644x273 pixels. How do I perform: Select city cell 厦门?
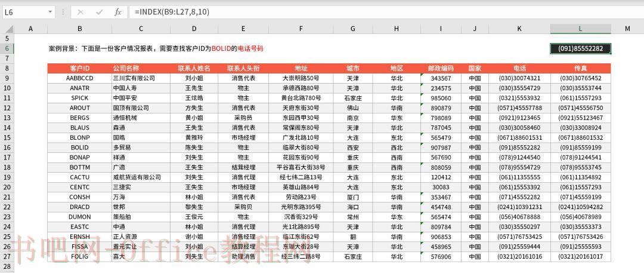pyautogui.click(x=353, y=197)
